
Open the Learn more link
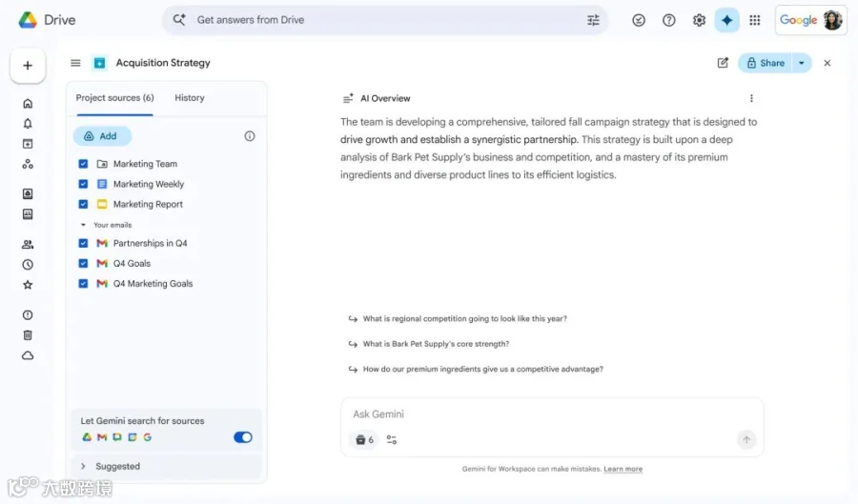coord(623,469)
